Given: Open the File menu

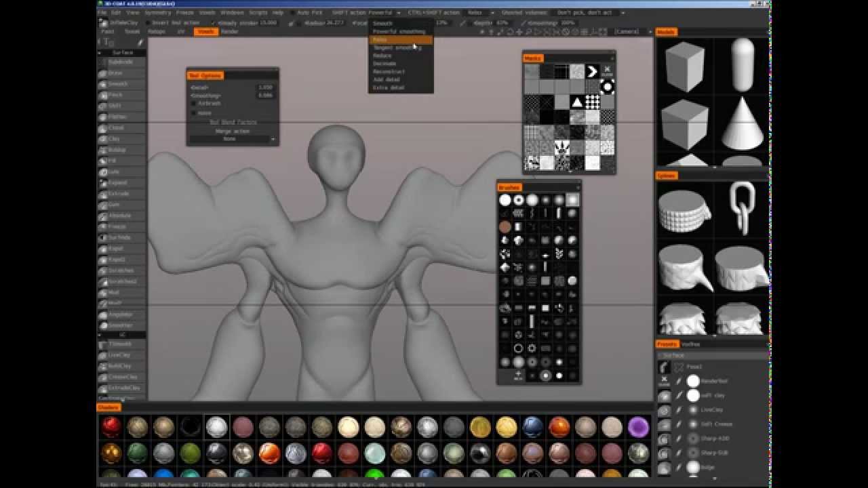Looking at the screenshot, I should click(x=102, y=13).
